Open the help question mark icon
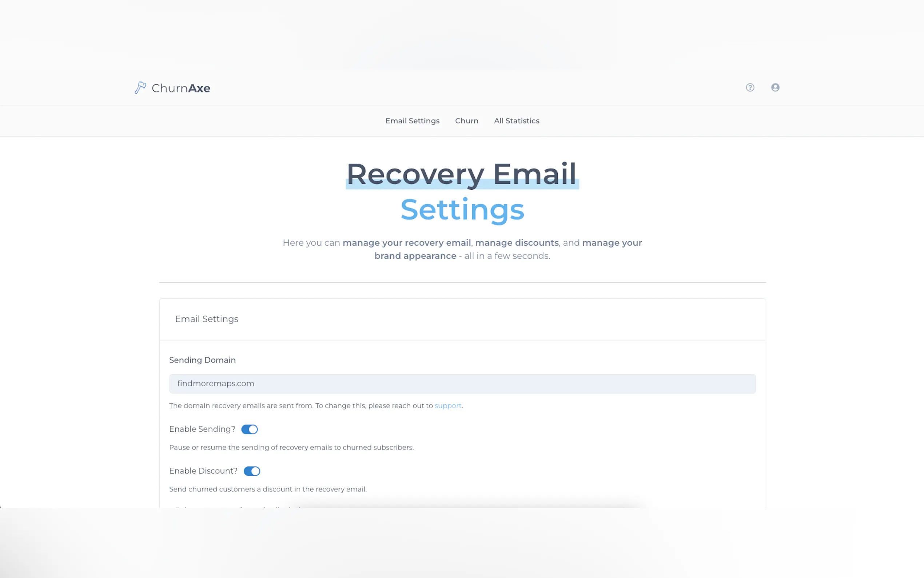924x578 pixels. 750,88
